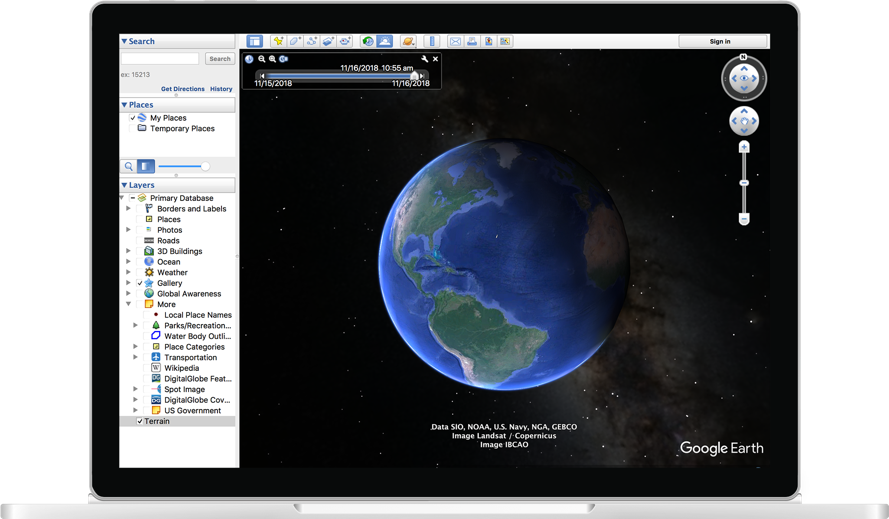This screenshot has width=889, height=519.
Task: Click the Get Directions link
Action: (182, 89)
